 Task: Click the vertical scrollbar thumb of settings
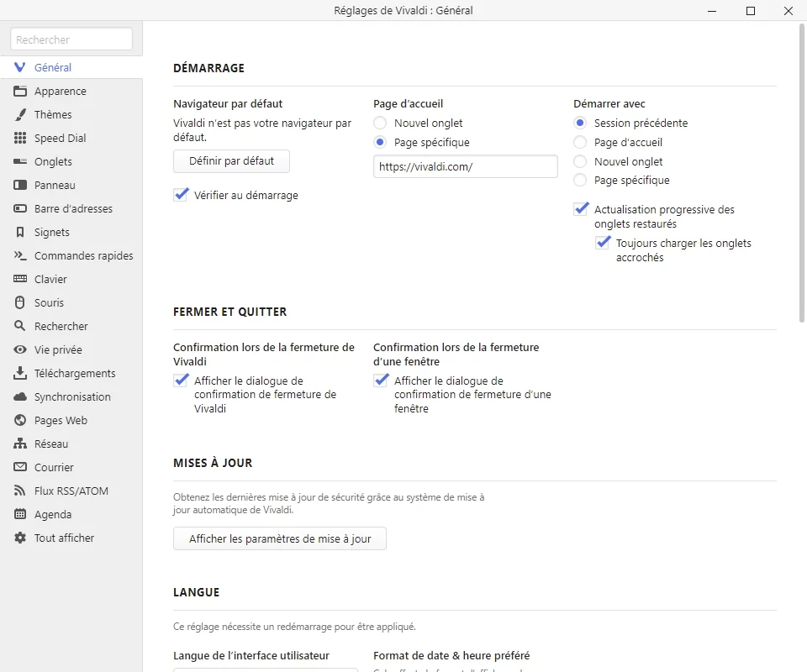tap(801, 173)
